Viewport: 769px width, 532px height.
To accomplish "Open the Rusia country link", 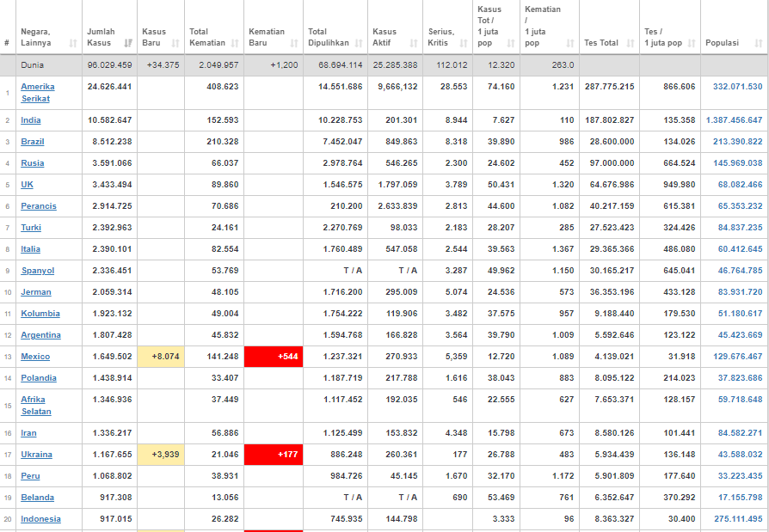I will click(x=33, y=163).
